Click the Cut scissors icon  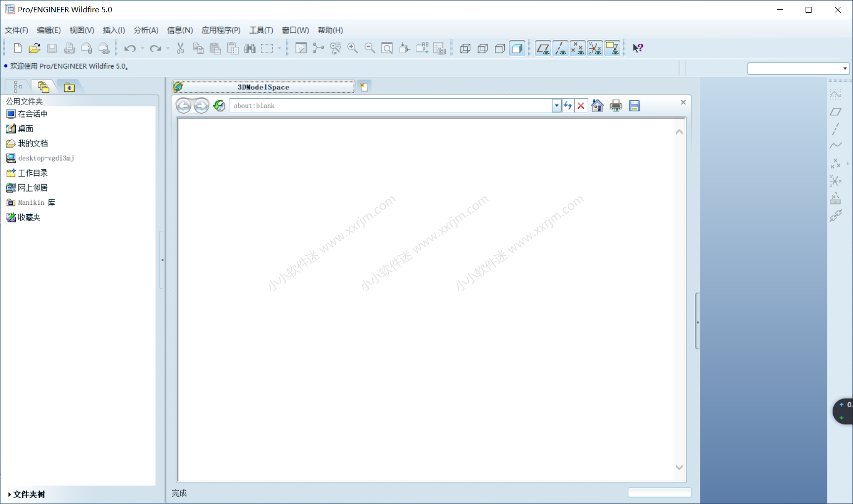coord(180,48)
